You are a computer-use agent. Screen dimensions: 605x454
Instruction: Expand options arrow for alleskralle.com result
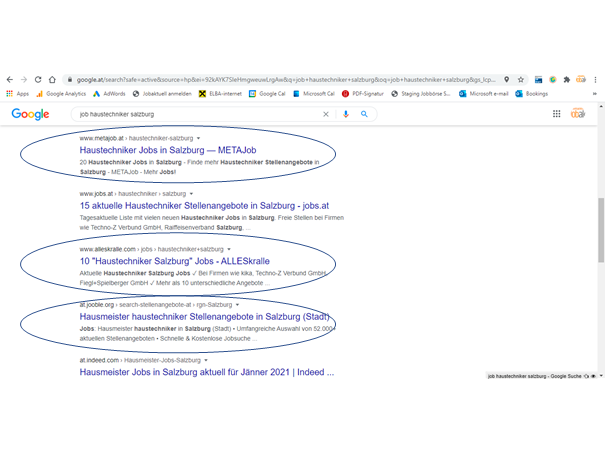(x=229, y=249)
